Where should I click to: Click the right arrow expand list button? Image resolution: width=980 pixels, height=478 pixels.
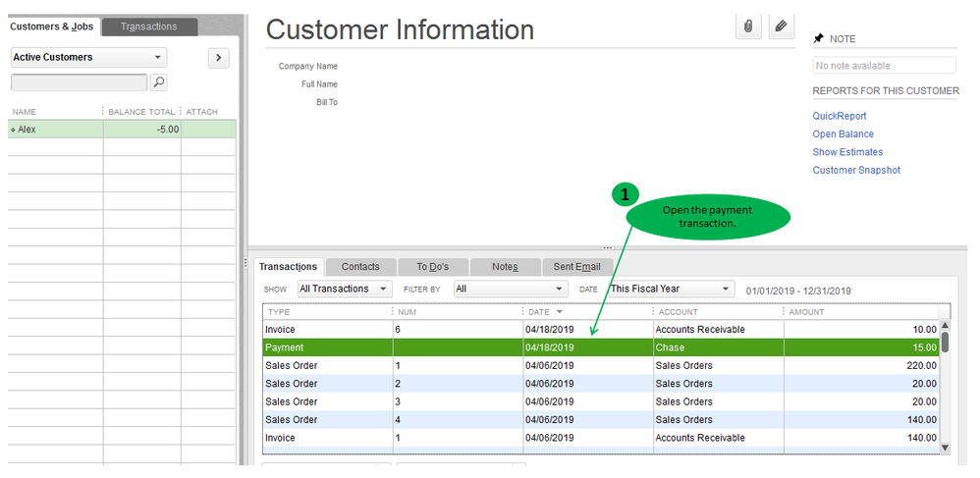218,58
